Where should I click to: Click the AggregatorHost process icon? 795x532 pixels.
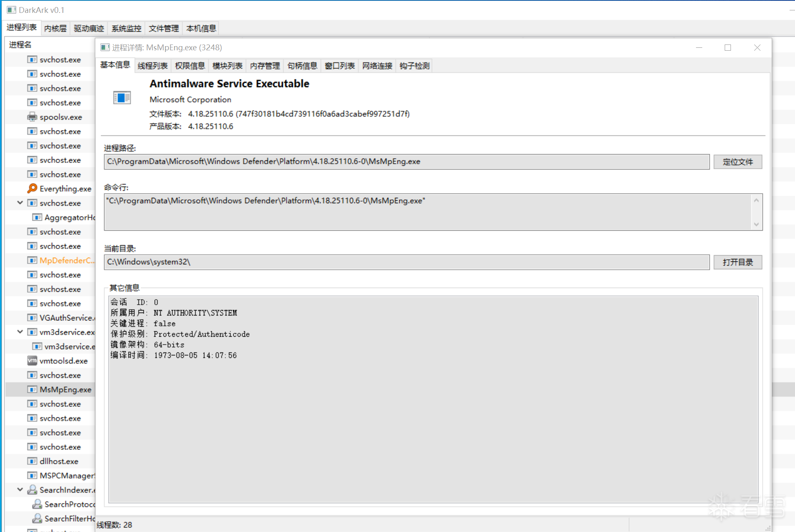coord(37,217)
